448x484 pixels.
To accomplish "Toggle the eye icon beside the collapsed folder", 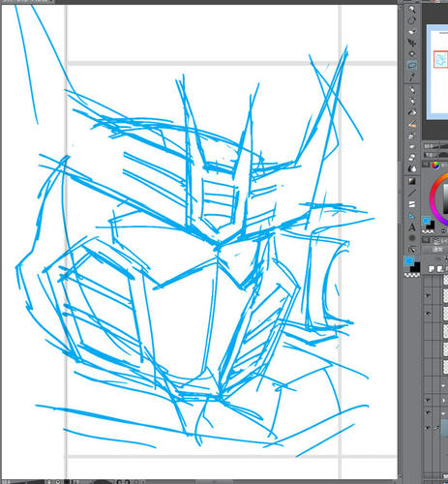I will click(429, 400).
